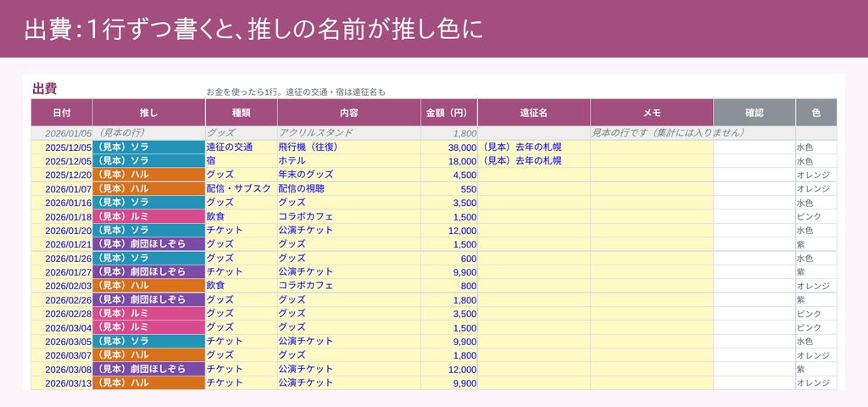Image resolution: width=868 pixels, height=407 pixels.
Task: Click ピンク in the 2026/02/28 row
Action: coord(816,314)
